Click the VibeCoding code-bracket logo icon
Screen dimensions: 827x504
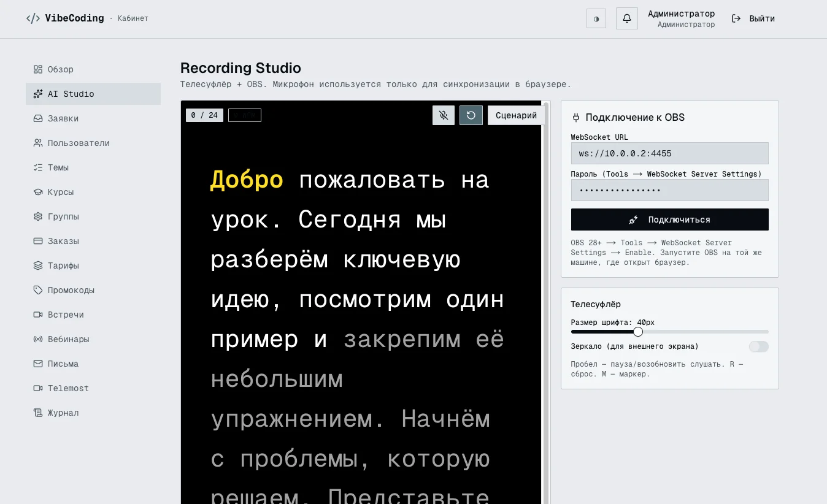[x=33, y=18]
